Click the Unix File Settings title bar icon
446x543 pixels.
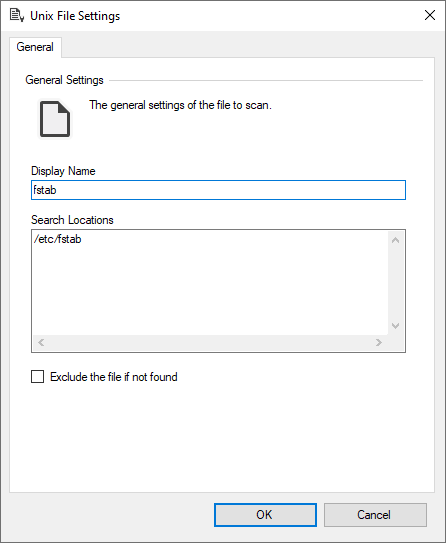click(x=17, y=16)
